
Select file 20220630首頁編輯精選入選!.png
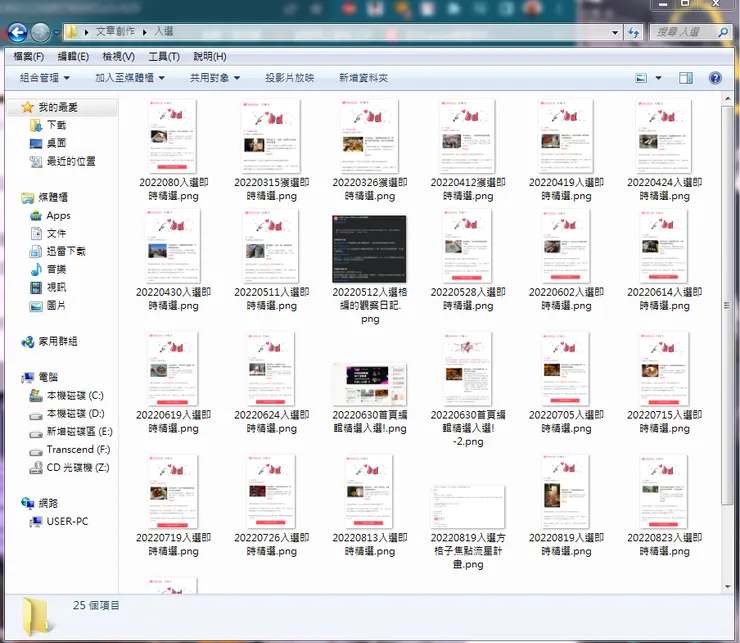point(370,384)
